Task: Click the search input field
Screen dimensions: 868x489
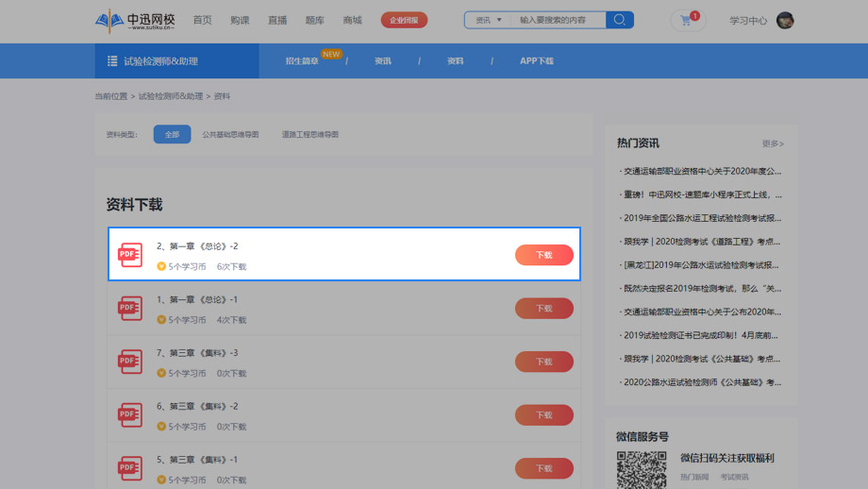Action: click(x=559, y=20)
